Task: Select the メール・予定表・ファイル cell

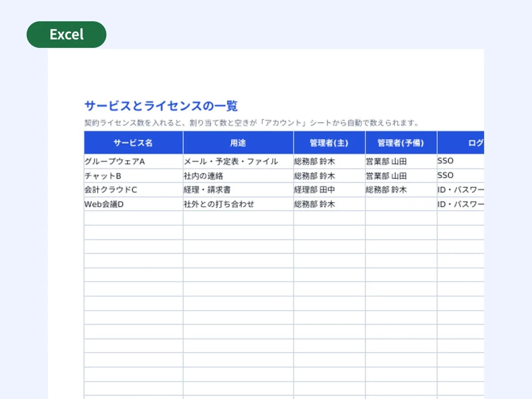Action: (238, 161)
